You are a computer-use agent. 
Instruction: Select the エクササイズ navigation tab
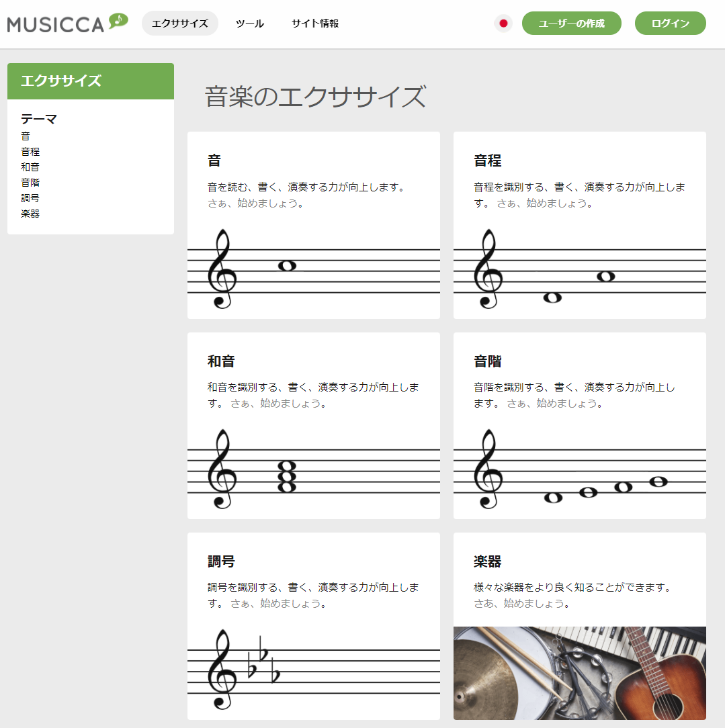179,23
